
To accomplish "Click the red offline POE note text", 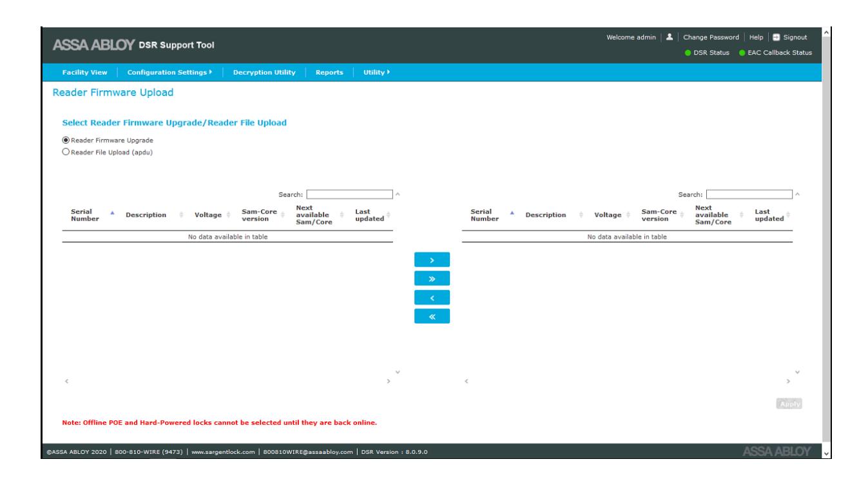I will click(x=219, y=423).
